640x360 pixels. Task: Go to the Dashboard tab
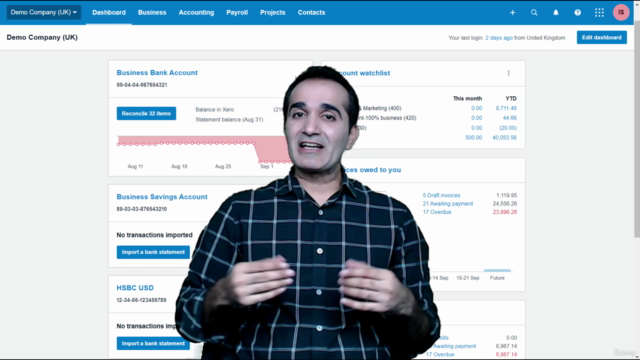point(109,13)
